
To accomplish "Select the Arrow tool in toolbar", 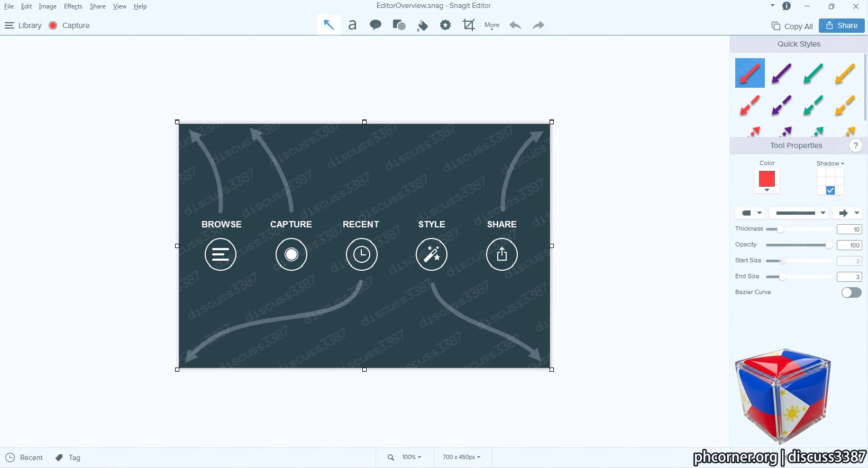I will tap(329, 25).
